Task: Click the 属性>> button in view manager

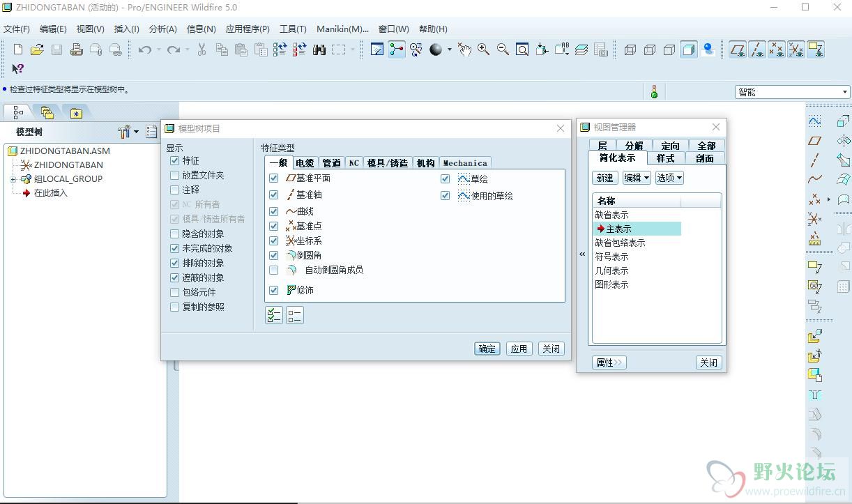Action: pyautogui.click(x=609, y=362)
